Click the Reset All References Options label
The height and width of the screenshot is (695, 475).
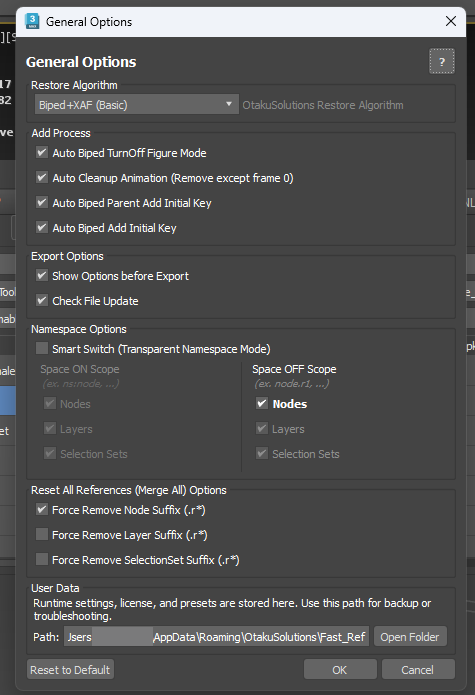click(128, 490)
